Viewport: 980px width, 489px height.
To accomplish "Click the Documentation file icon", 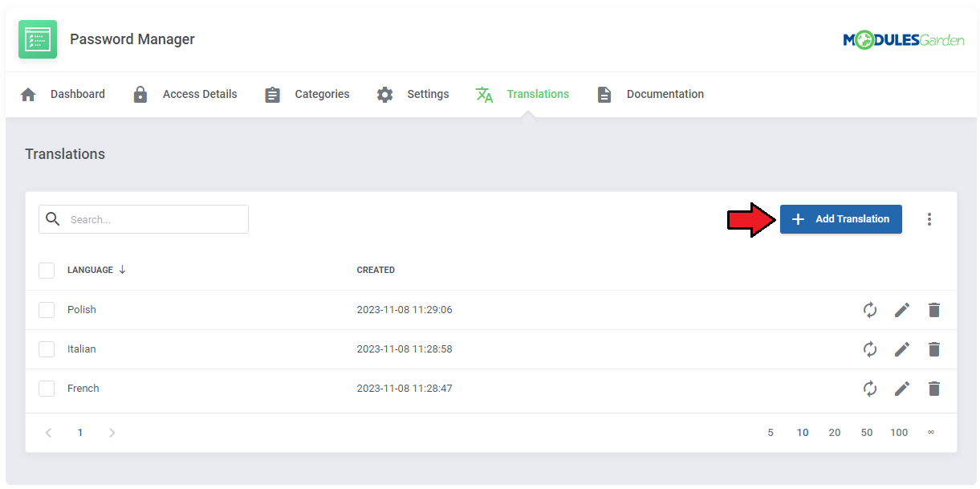I will click(604, 95).
